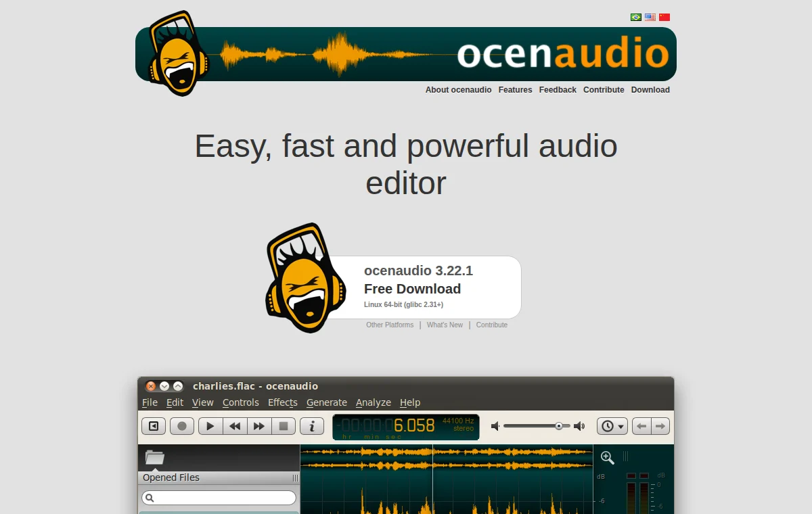Viewport: 812px width, 514px height.
Task: Click the Stop button
Action: [x=284, y=426]
